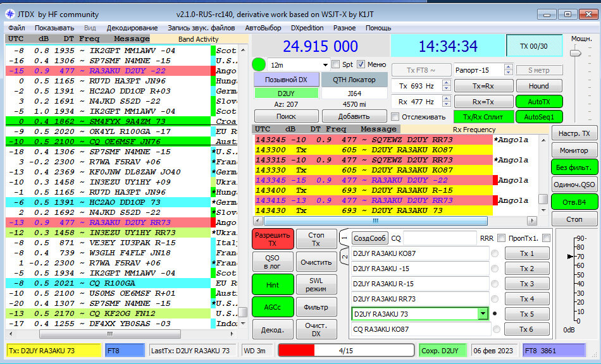Toggle the Hound button
Viewport: 601px width, 364px height.
point(539,86)
